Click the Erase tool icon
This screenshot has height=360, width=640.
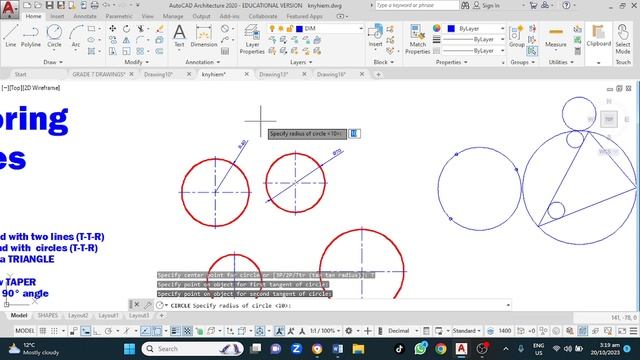[x=160, y=29]
